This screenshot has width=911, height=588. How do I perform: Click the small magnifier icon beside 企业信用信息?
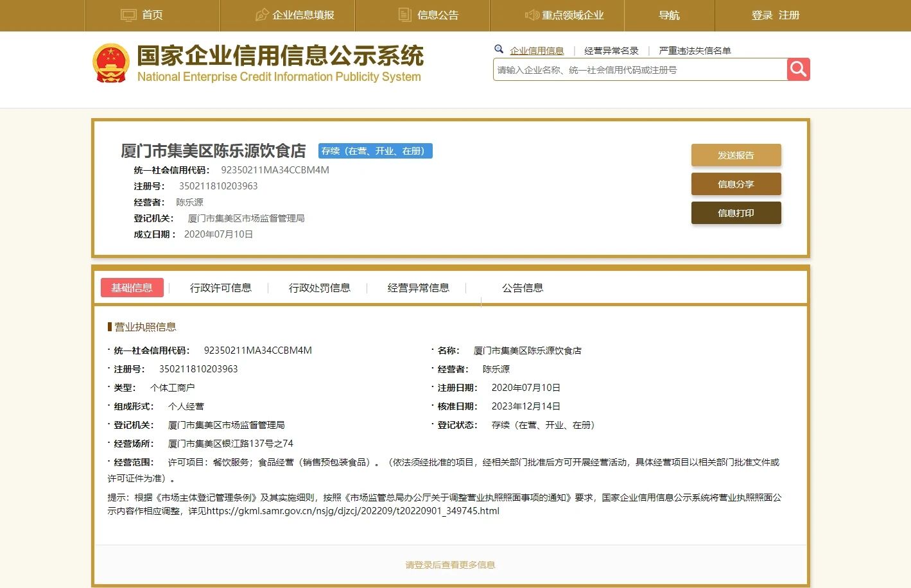[499, 49]
